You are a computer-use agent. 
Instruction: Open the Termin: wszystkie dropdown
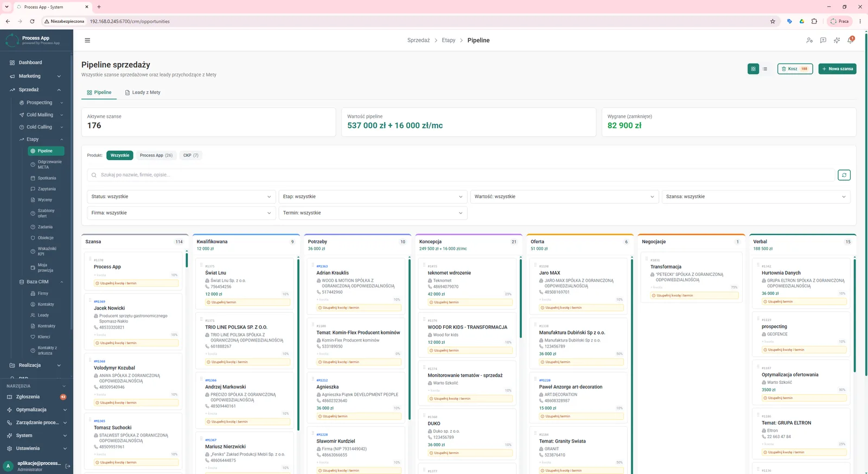[373, 213]
